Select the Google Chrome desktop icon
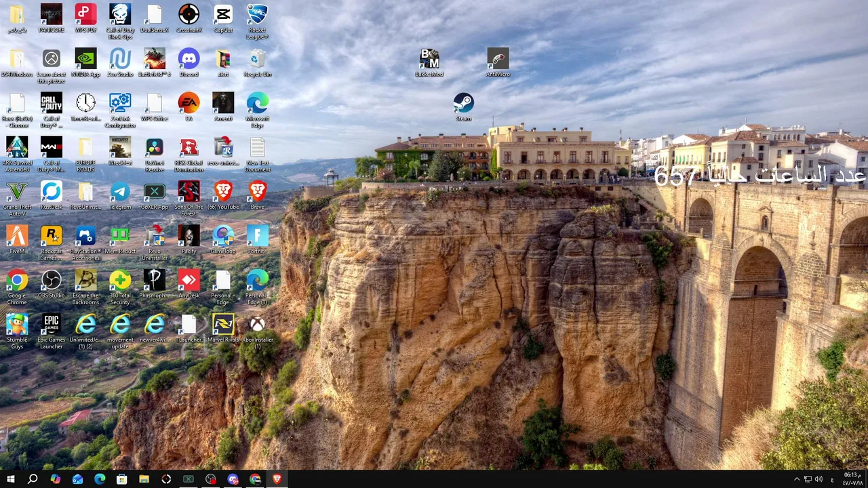 pos(17,287)
